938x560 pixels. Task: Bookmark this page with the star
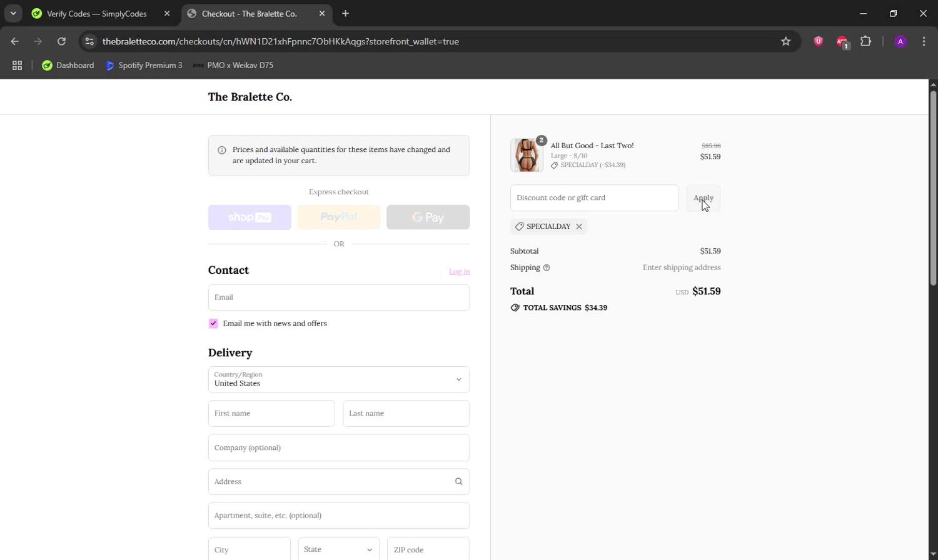(x=786, y=41)
